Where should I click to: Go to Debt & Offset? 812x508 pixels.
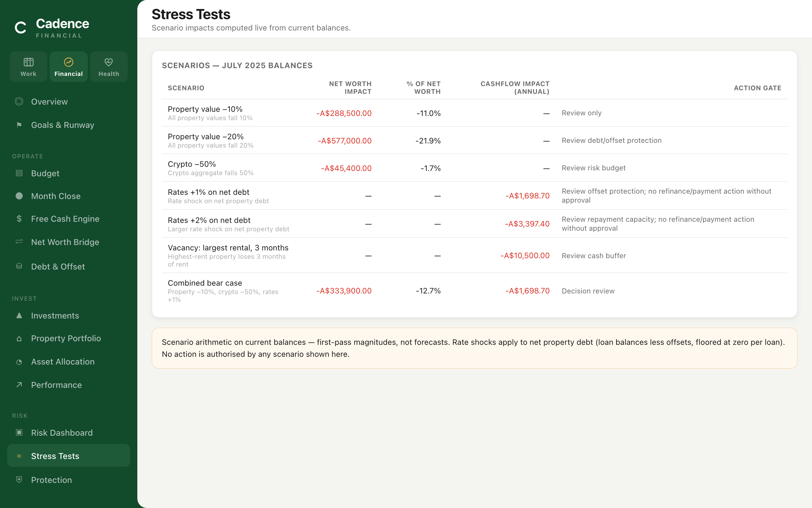pyautogui.click(x=68, y=267)
